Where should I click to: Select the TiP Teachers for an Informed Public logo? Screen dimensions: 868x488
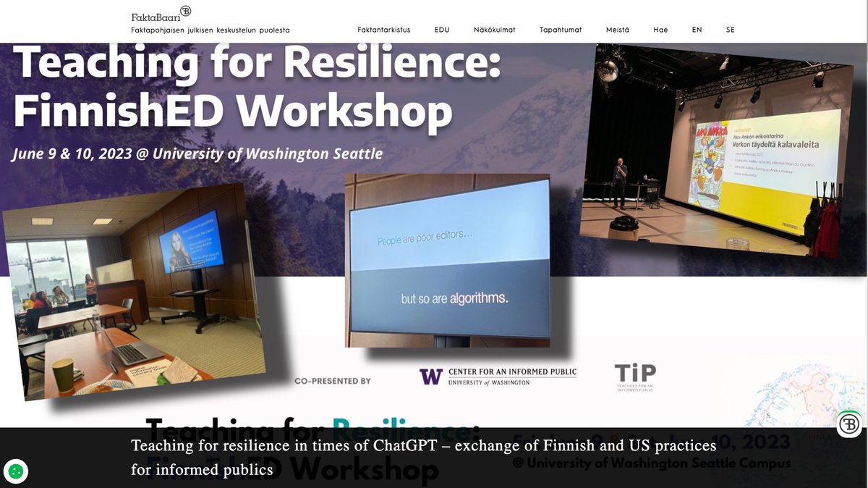pos(633,374)
